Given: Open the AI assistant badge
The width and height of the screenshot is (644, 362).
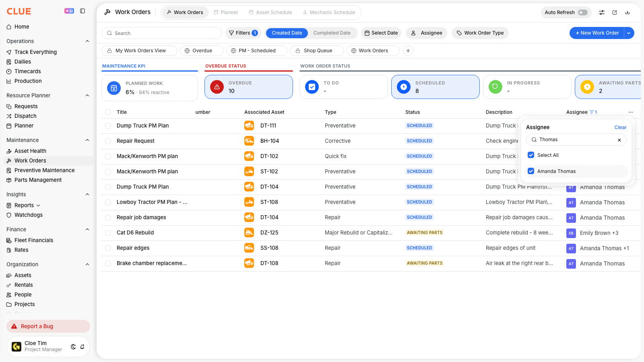Looking at the screenshot, I should (x=69, y=11).
